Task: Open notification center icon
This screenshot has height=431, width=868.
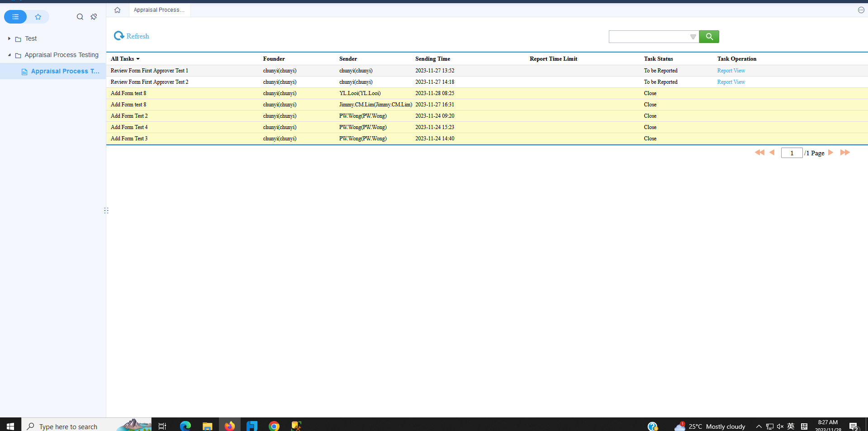Action: pyautogui.click(x=854, y=426)
